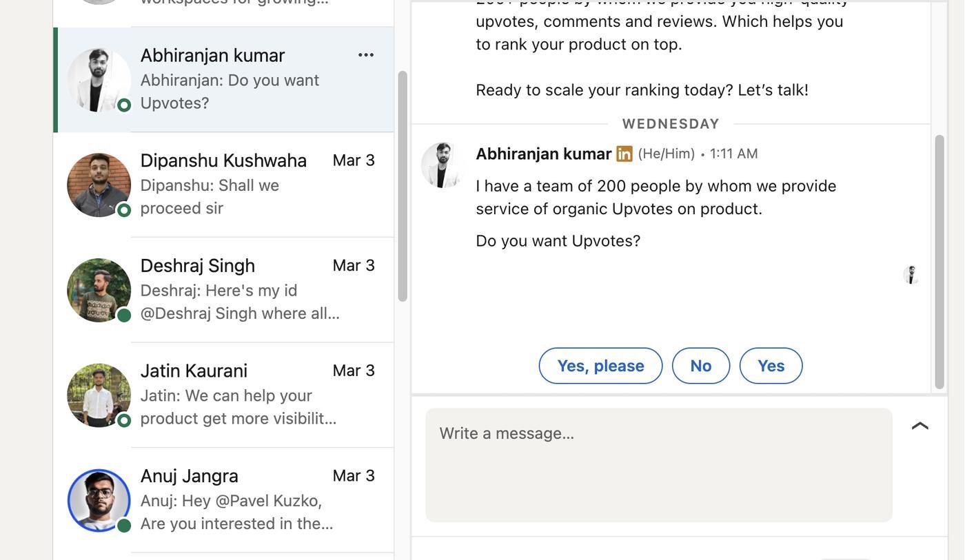This screenshot has width=965, height=560.
Task: Choose the 'No' quick reply
Action: click(700, 366)
